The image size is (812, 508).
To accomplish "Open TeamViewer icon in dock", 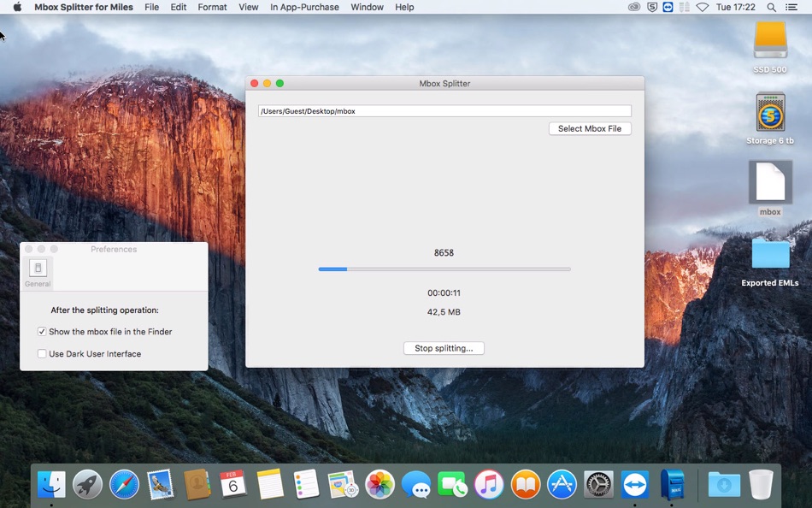I will tap(635, 484).
